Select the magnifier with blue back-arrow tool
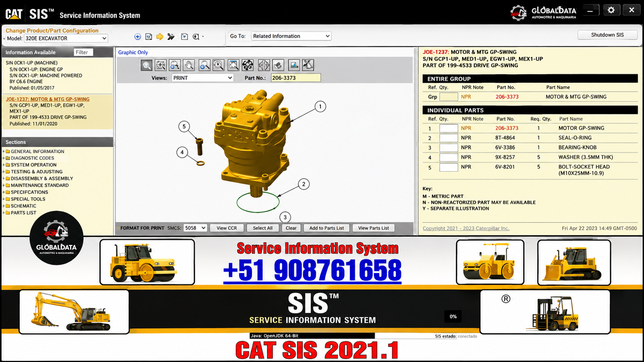The width and height of the screenshot is (644, 362). (175, 65)
